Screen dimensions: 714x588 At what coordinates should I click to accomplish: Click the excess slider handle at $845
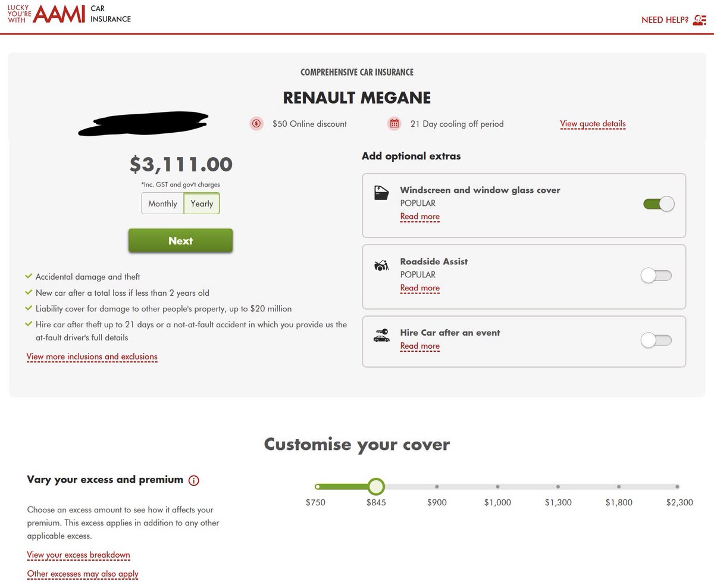(x=375, y=487)
